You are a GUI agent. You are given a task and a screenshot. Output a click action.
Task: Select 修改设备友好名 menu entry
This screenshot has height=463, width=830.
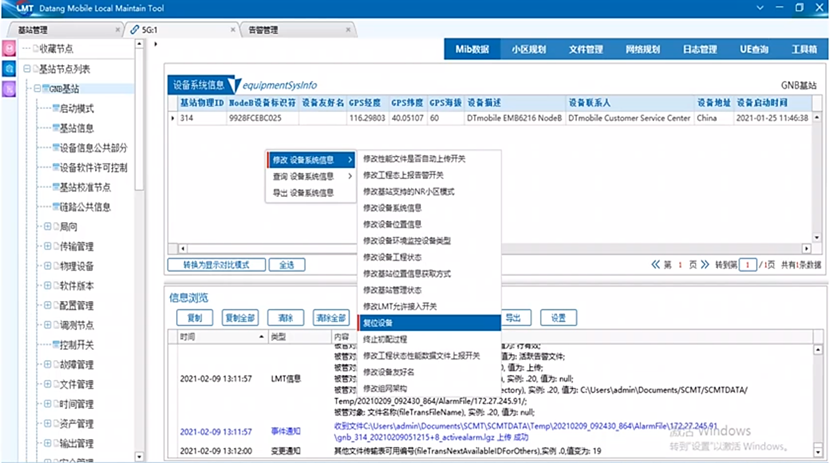pyautogui.click(x=429, y=372)
